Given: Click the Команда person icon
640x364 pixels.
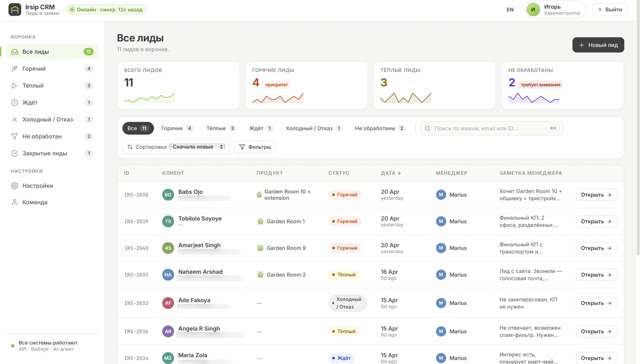Looking at the screenshot, I should [x=14, y=202].
